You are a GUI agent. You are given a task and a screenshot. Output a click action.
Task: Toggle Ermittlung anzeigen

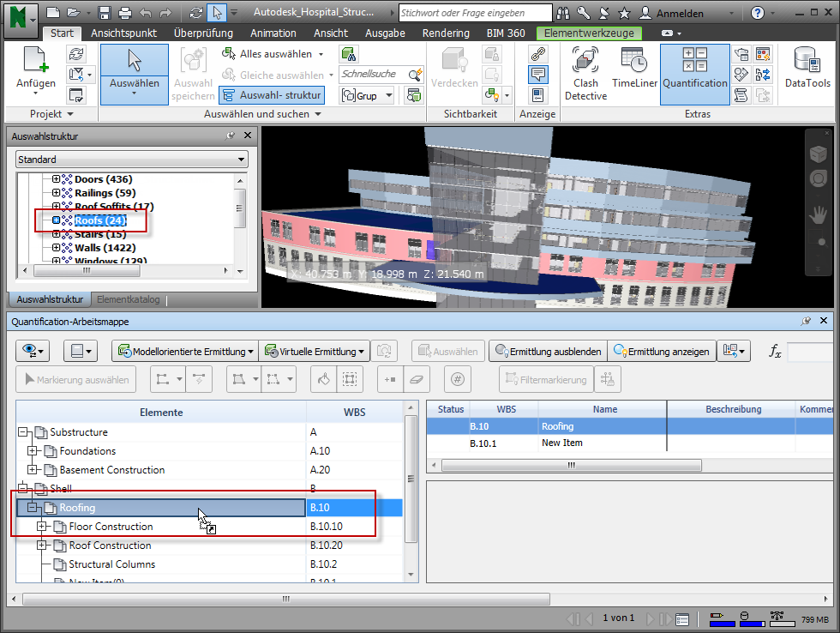coord(662,352)
